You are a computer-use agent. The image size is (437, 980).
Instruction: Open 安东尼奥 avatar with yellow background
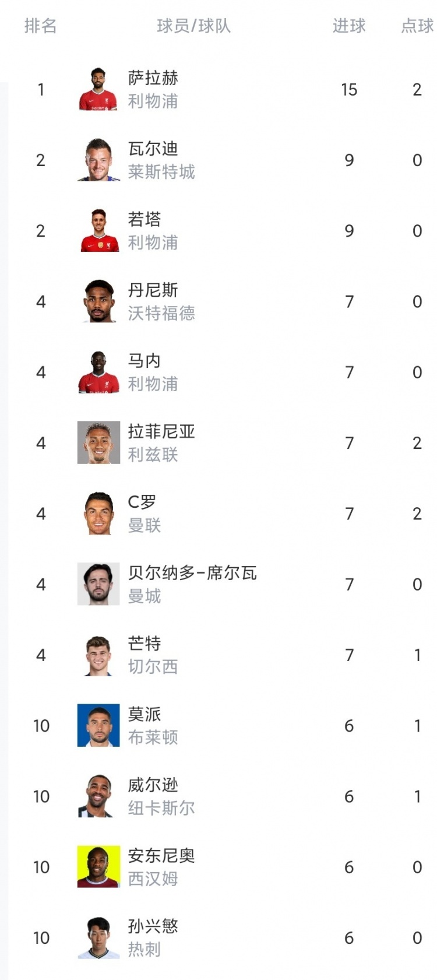coord(98,867)
